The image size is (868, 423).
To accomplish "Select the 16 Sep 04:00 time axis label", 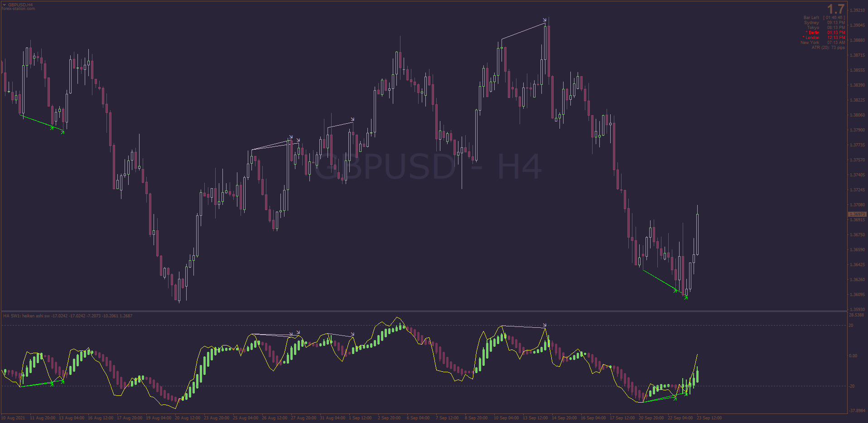I will click(x=593, y=418).
